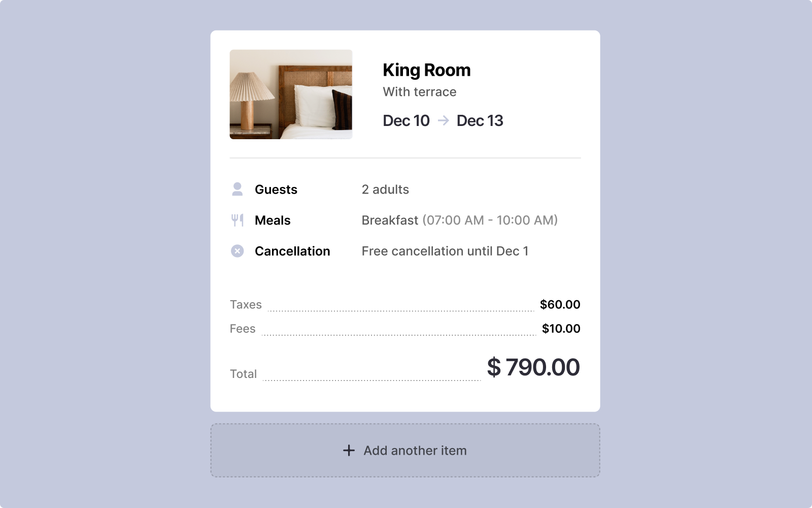Viewport: 812px width, 508px height.
Task: Click the Meals fork and knife icon
Action: (x=237, y=220)
